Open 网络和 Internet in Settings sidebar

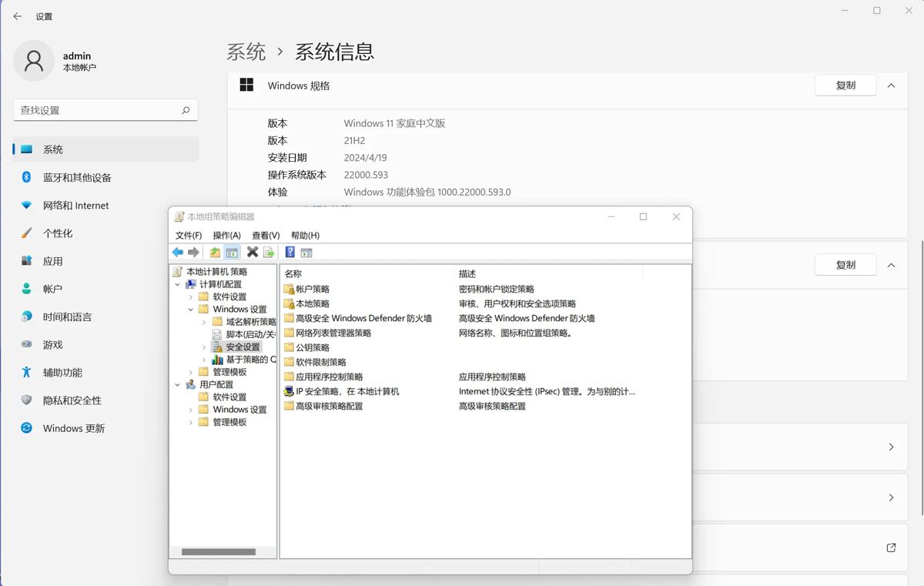coord(105,206)
